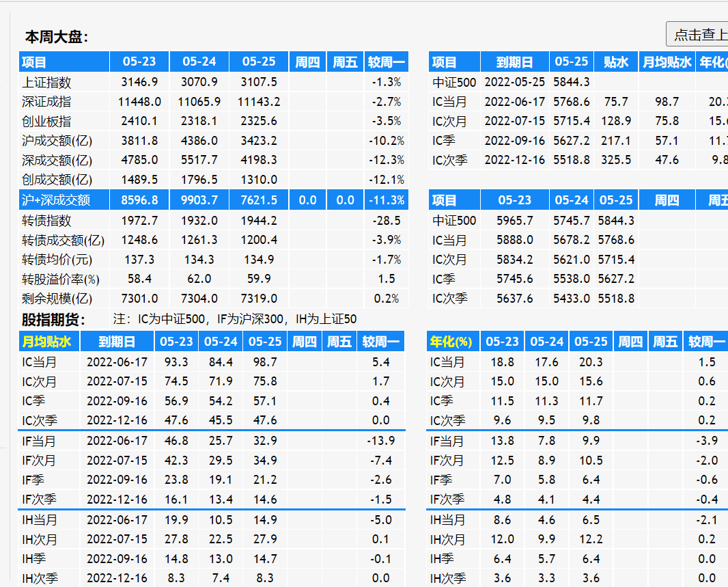
Task: Select the 沪成交额(亿) change value -10.2%
Action: (387, 141)
